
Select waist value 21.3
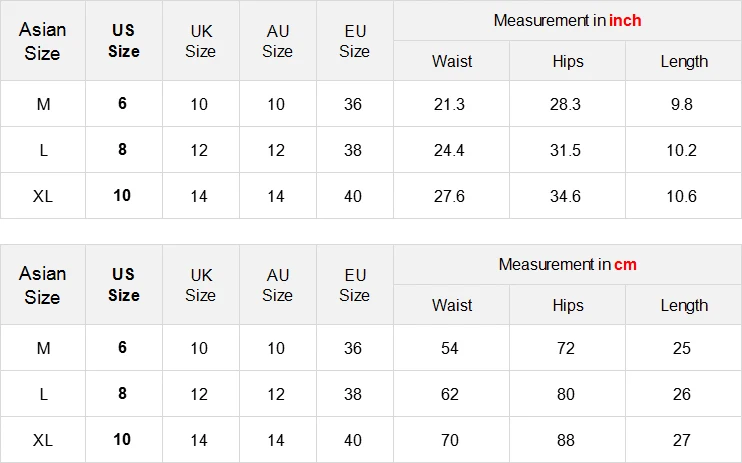tap(449, 104)
